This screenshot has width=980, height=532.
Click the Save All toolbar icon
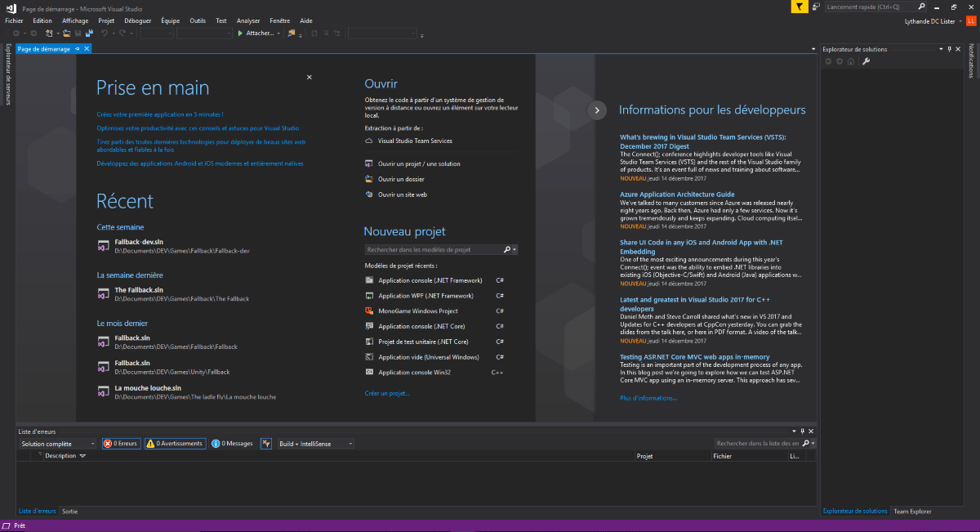pos(88,34)
